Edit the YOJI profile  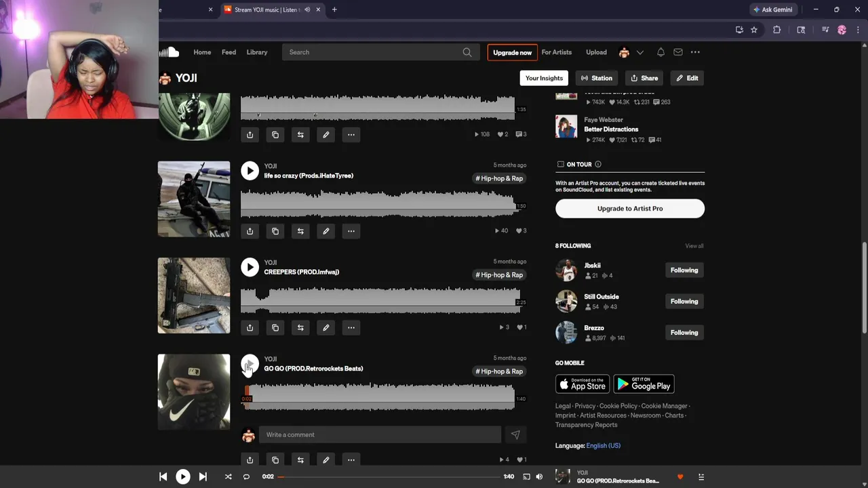pos(687,78)
